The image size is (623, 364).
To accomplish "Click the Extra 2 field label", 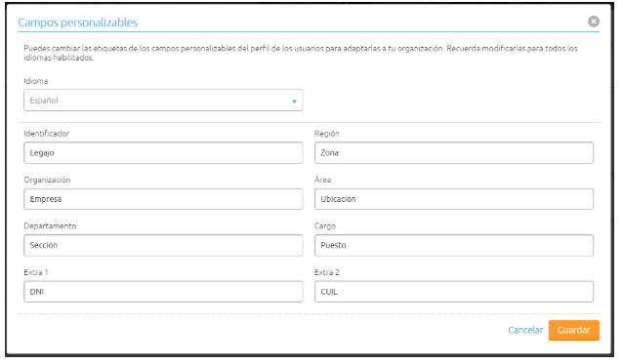I will click(x=326, y=272).
